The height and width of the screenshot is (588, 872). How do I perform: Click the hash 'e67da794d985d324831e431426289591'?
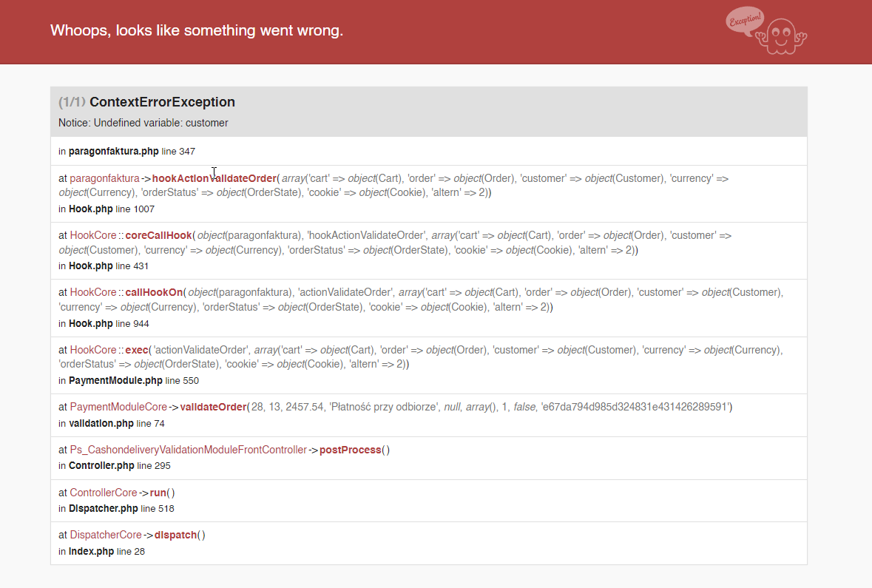click(635, 408)
